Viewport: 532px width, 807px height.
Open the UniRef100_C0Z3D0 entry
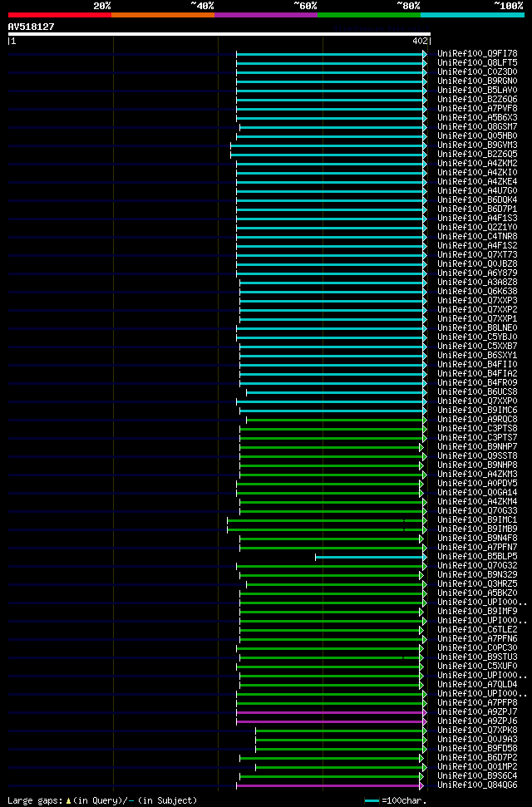(477, 72)
